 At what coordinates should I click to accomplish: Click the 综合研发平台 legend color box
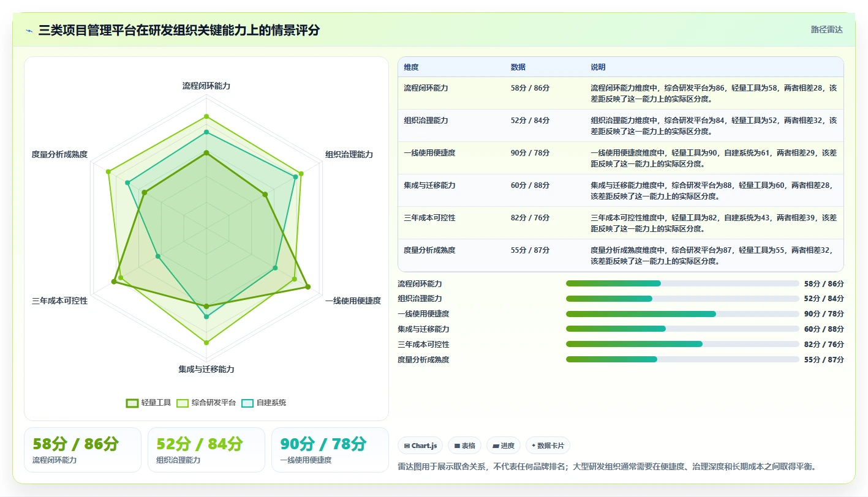tap(183, 403)
